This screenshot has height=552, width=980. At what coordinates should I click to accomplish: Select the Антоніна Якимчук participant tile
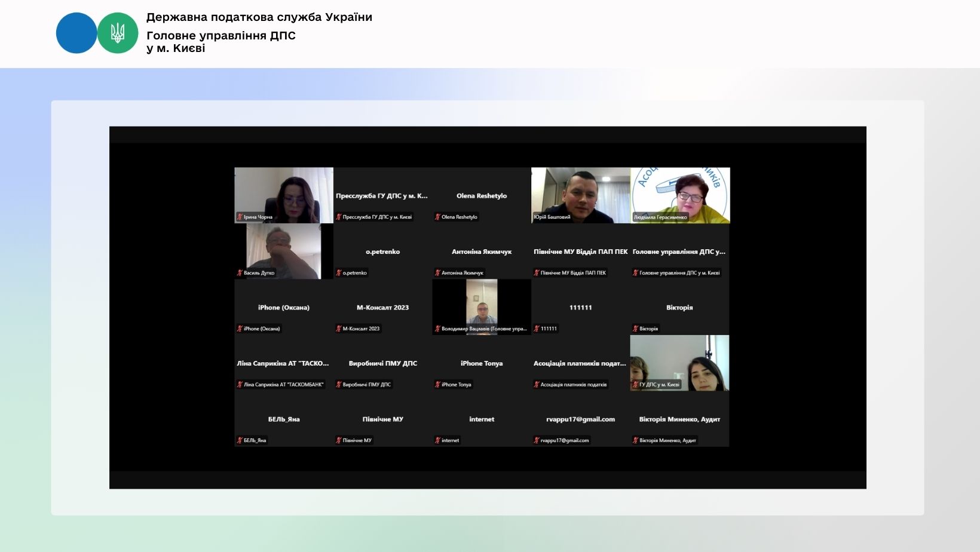[482, 252]
